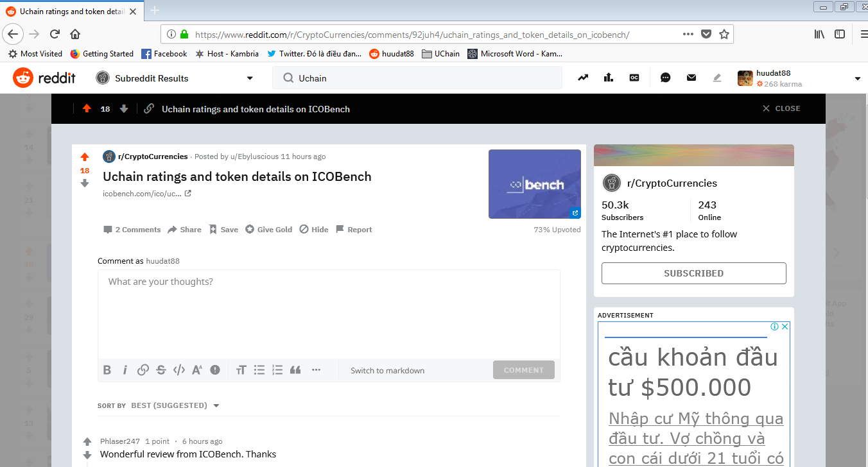
Task: Open the Reddit chat icon
Action: point(666,78)
